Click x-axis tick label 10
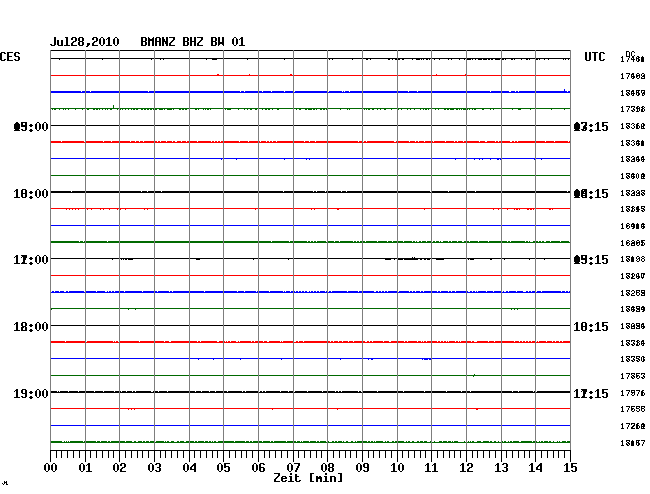 397,467
